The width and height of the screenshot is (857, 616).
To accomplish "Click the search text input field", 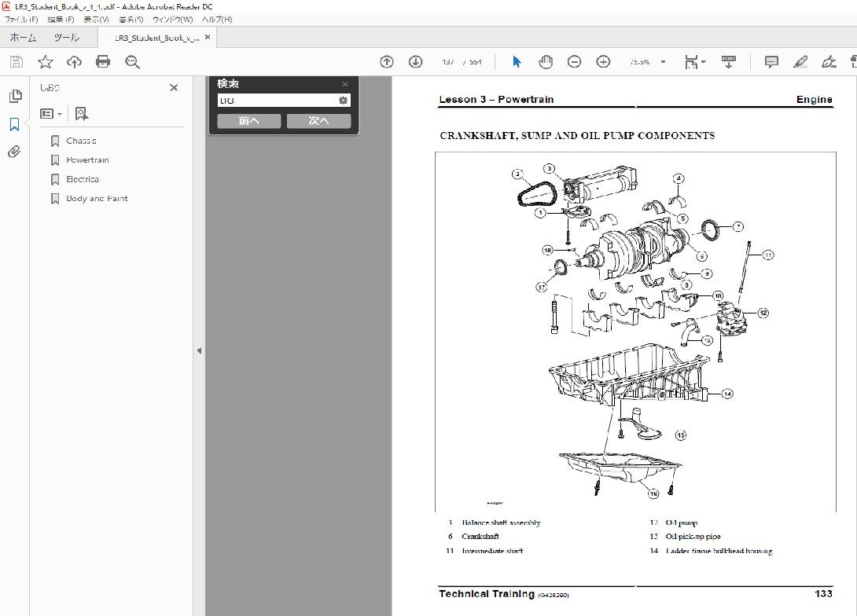I will (277, 101).
